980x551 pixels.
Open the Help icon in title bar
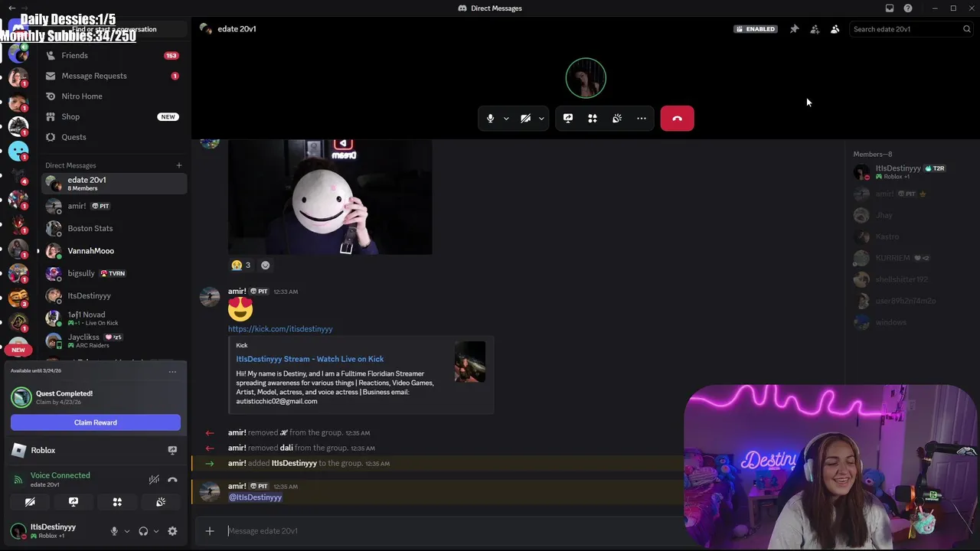908,8
